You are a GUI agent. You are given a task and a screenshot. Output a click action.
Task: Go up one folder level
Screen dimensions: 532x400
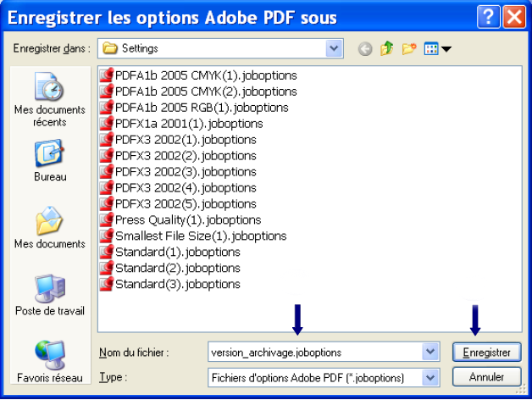pos(387,48)
